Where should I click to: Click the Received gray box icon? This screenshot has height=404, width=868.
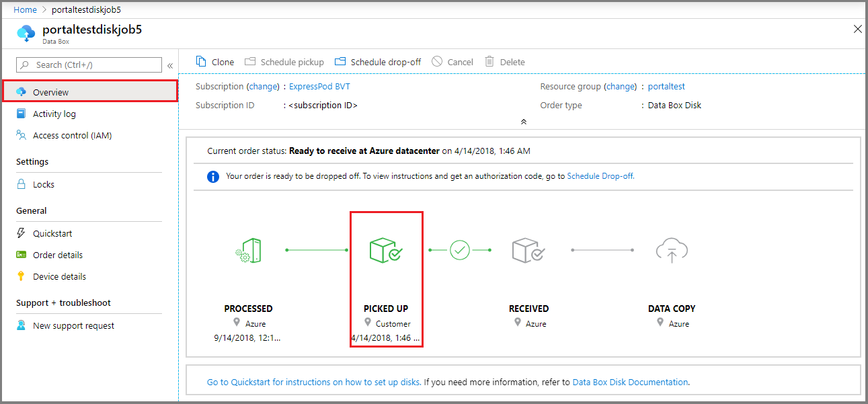tap(528, 250)
